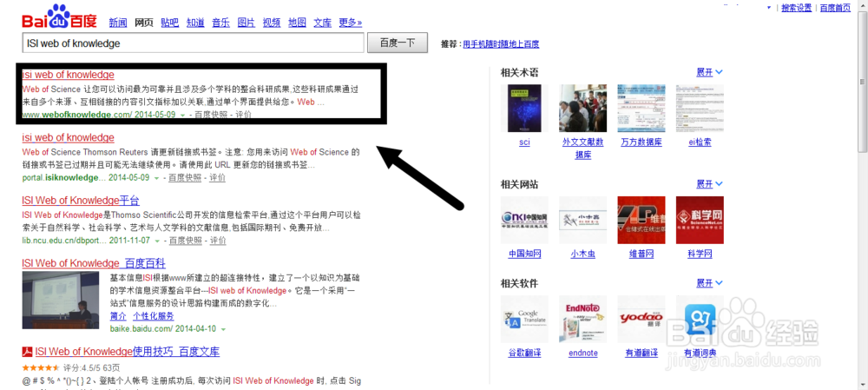Open the EndNote software box icon
Image resolution: width=868 pixels, height=390 pixels.
pos(583,319)
